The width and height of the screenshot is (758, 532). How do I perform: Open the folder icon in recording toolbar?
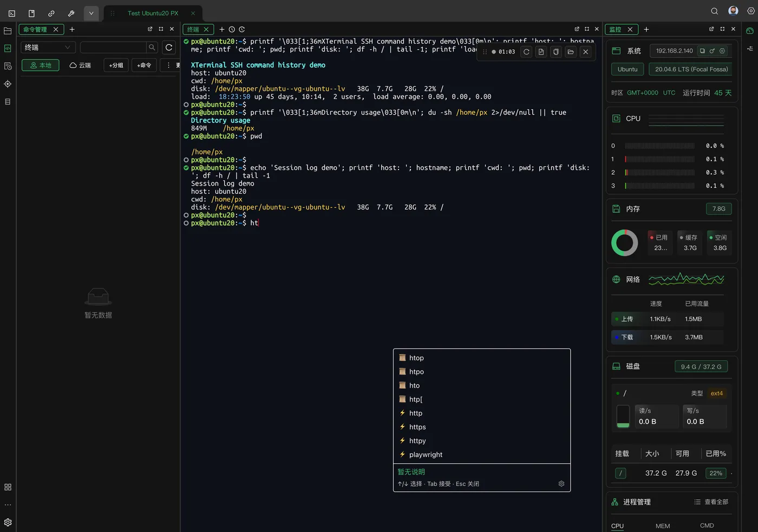coord(571,52)
